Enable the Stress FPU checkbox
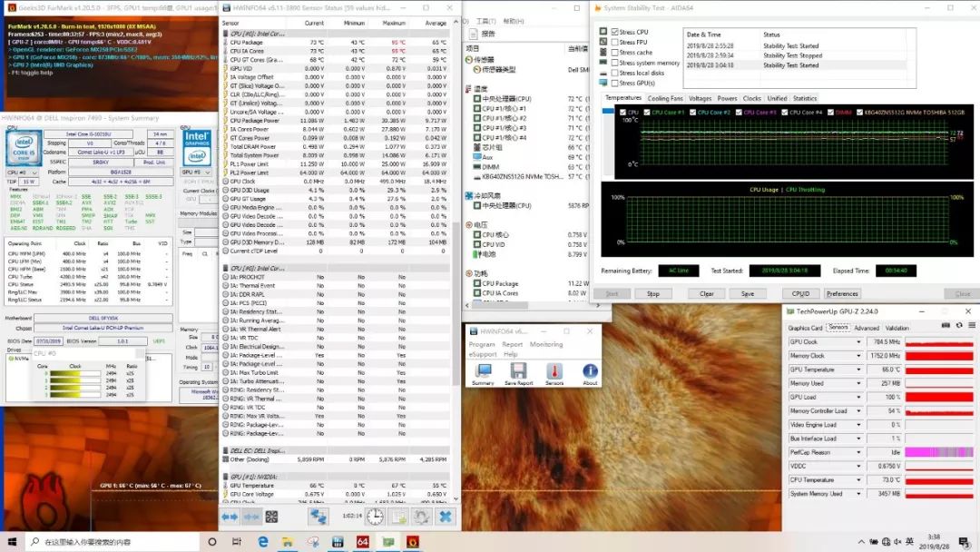 (614, 42)
